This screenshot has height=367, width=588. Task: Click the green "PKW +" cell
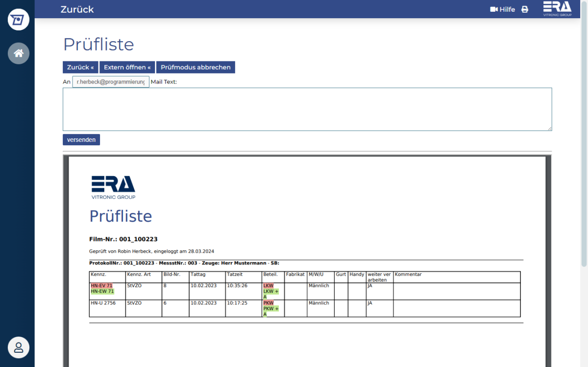pos(270,309)
